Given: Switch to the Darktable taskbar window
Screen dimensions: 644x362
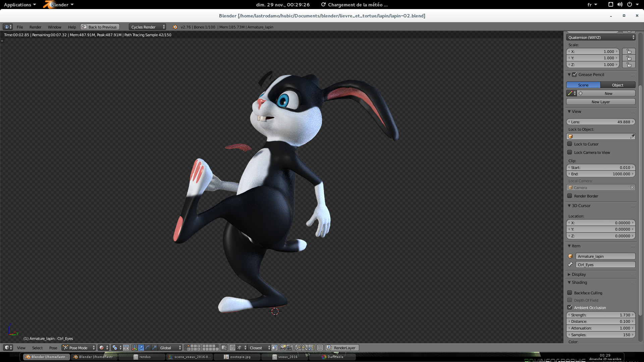Looking at the screenshot, I should [332, 357].
